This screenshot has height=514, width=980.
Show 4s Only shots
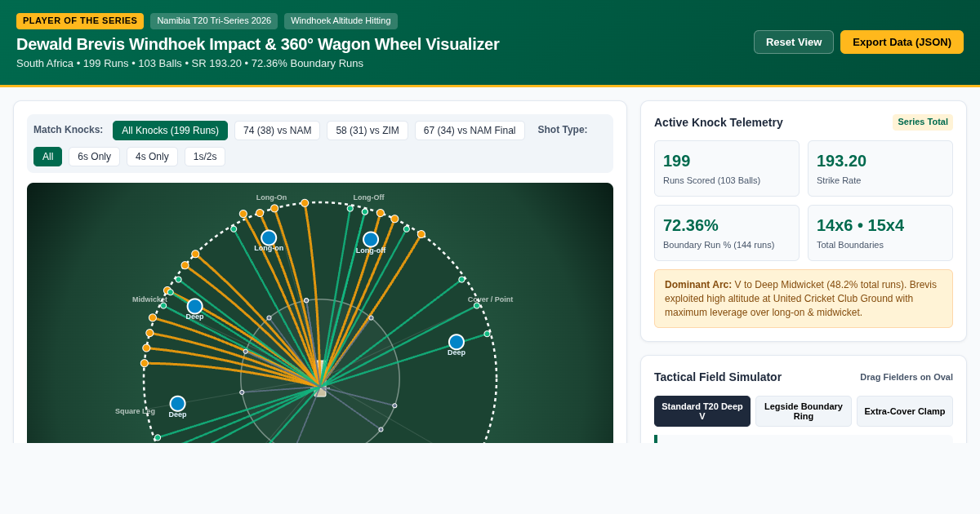click(x=152, y=157)
